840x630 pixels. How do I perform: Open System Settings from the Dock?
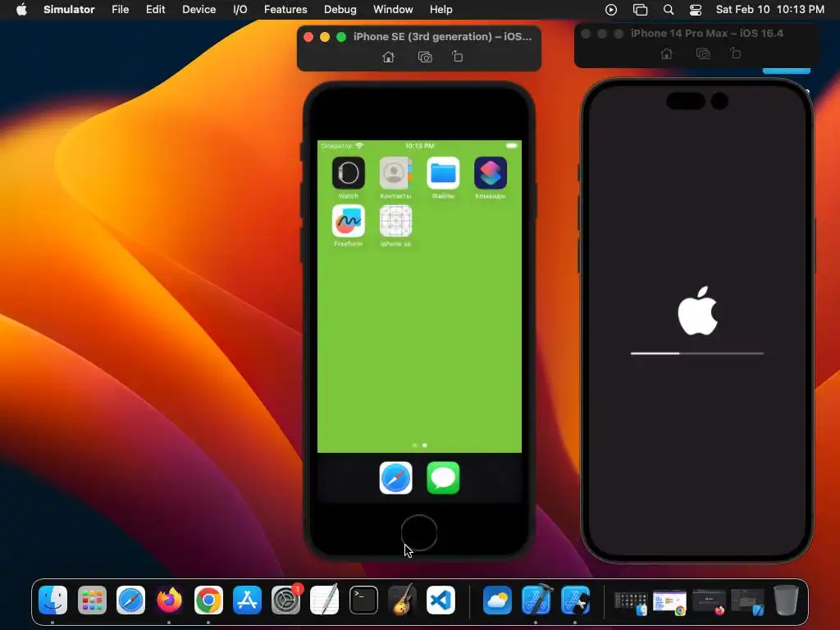click(x=286, y=600)
